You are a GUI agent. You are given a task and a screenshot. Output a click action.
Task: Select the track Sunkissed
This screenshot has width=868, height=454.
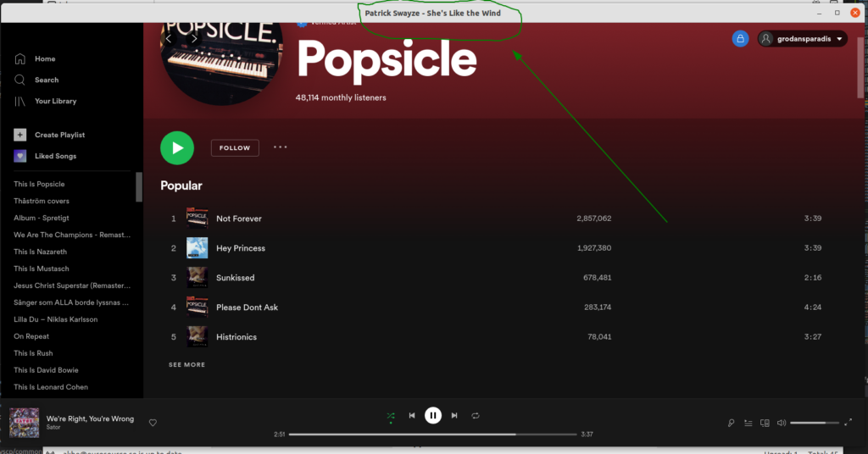tap(236, 278)
